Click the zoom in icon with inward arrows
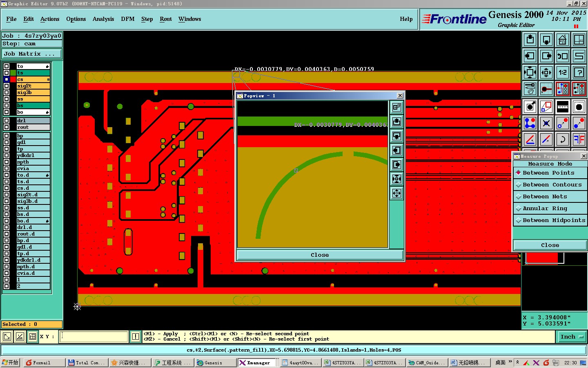Image resolution: width=588 pixels, height=368 pixels. coord(530,72)
